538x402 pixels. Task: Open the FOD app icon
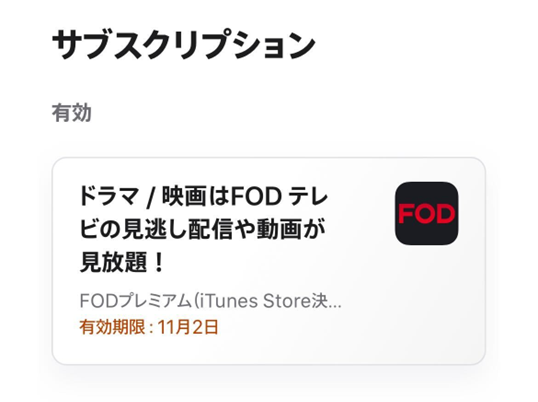tap(426, 213)
